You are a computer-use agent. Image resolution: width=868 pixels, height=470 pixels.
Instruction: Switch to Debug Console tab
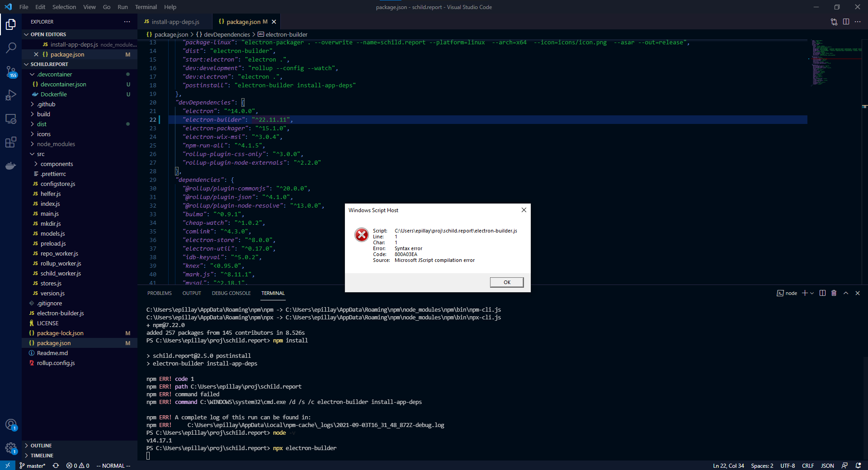231,293
